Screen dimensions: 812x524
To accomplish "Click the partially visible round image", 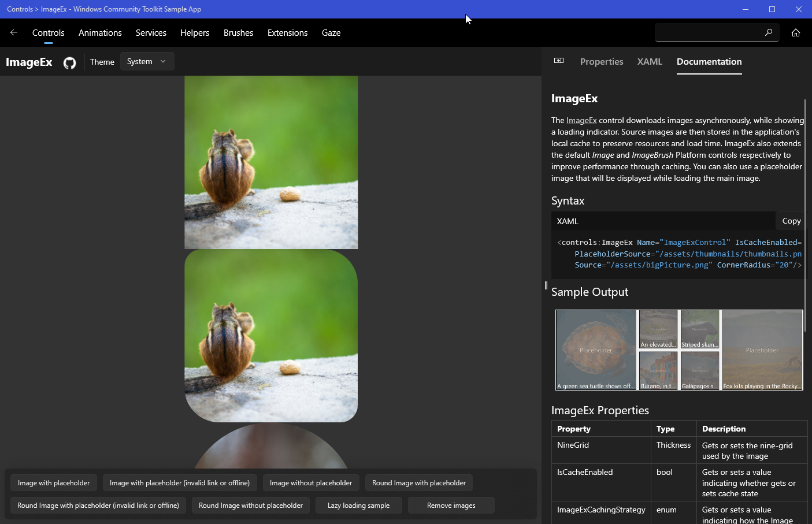I will click(x=271, y=446).
